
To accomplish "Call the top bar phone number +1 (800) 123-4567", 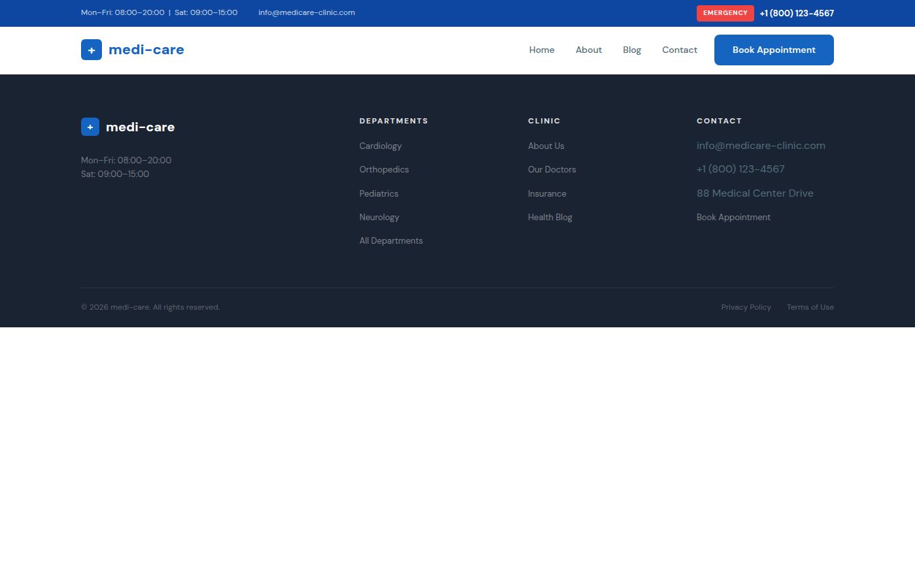I will click(x=797, y=13).
